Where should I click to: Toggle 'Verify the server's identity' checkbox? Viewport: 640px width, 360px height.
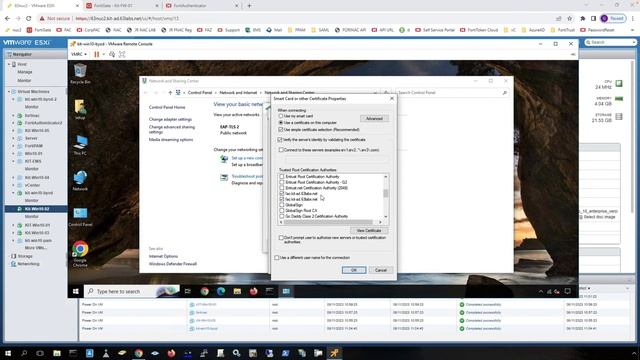280,140
